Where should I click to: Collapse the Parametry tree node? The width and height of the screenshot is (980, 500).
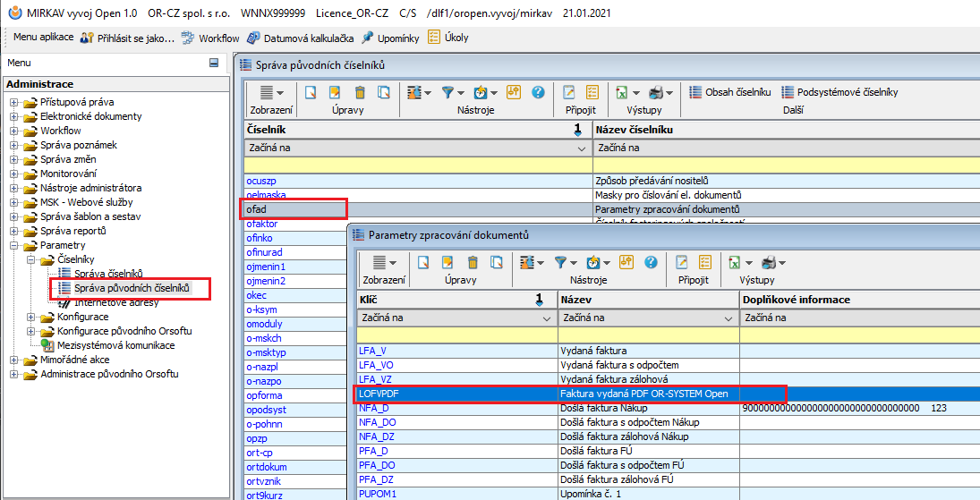(x=14, y=245)
